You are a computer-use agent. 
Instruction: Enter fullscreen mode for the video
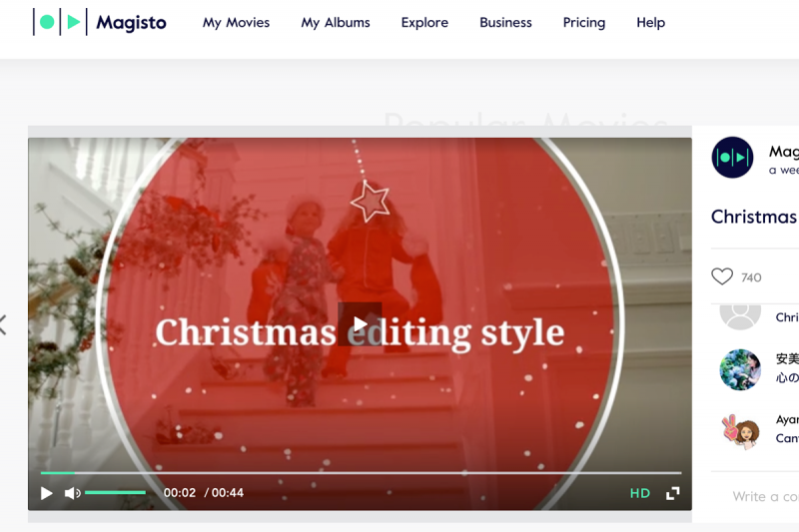(673, 493)
